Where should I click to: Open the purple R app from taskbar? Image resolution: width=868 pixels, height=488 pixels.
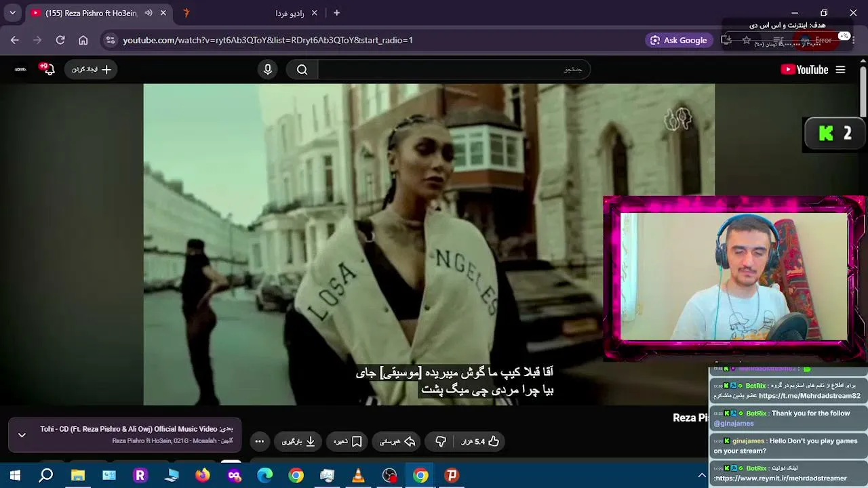pos(140,475)
